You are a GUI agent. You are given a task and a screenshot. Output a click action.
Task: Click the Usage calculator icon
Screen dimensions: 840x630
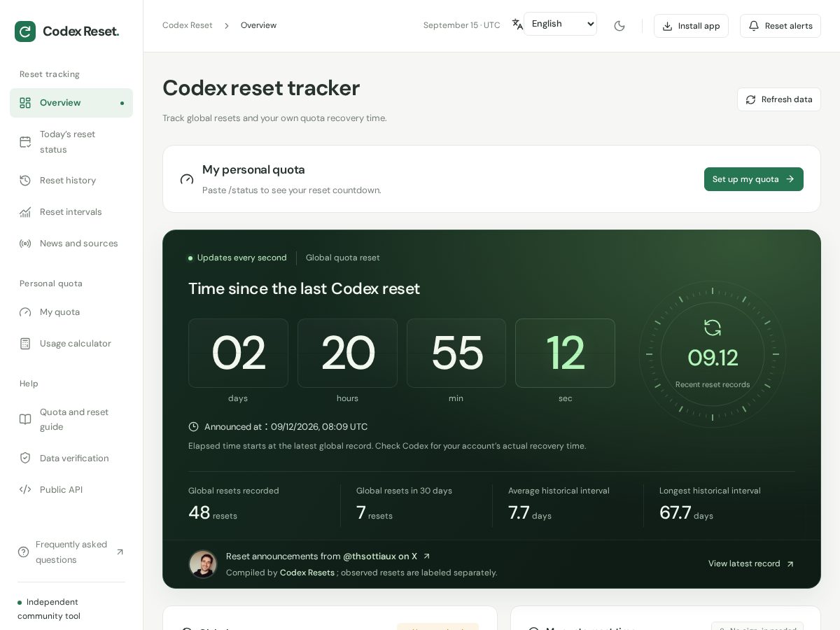(x=25, y=344)
